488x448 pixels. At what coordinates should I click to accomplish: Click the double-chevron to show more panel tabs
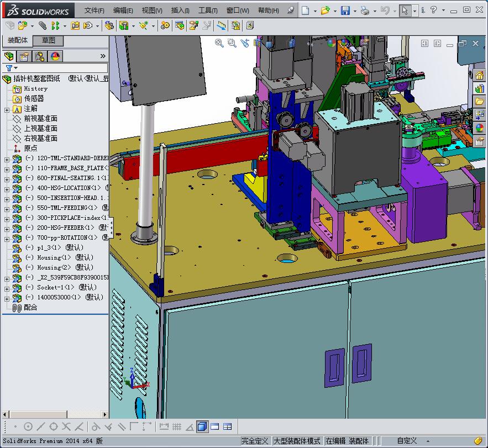point(103,55)
